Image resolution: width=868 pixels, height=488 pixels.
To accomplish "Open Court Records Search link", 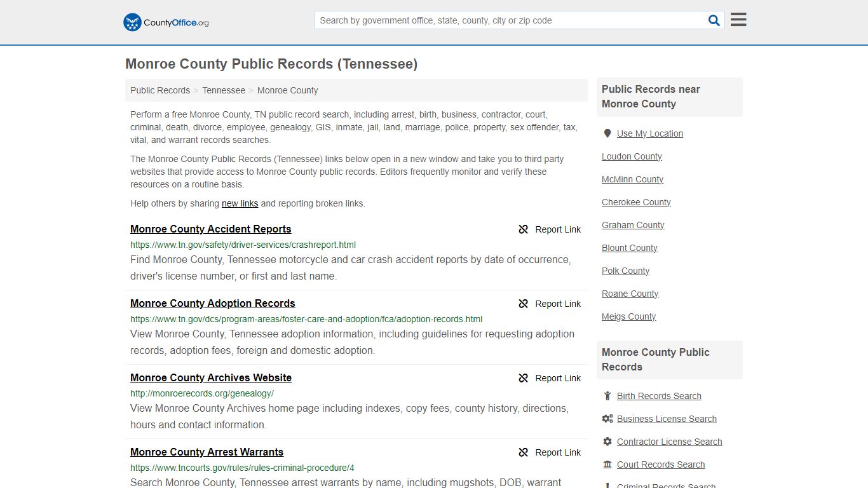I will pos(661,464).
